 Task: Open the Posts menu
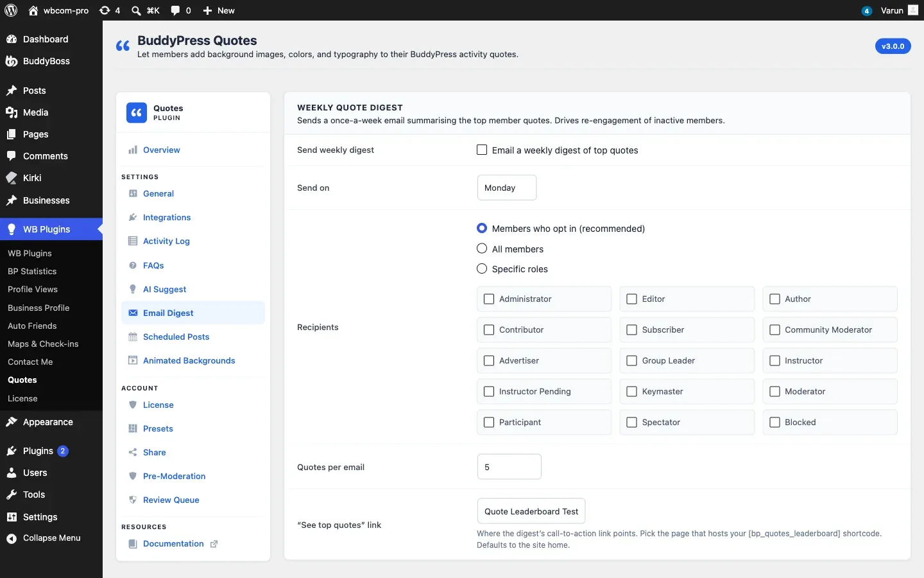pyautogui.click(x=51, y=91)
